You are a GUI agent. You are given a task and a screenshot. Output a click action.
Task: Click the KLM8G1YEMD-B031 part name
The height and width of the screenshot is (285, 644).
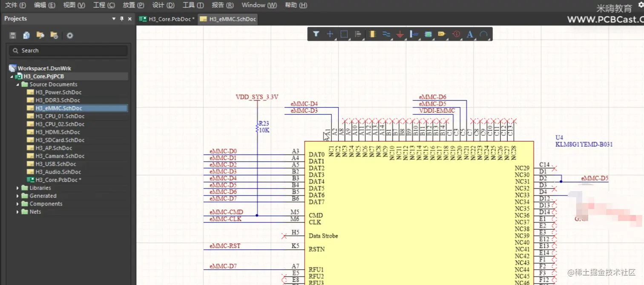[584, 145]
